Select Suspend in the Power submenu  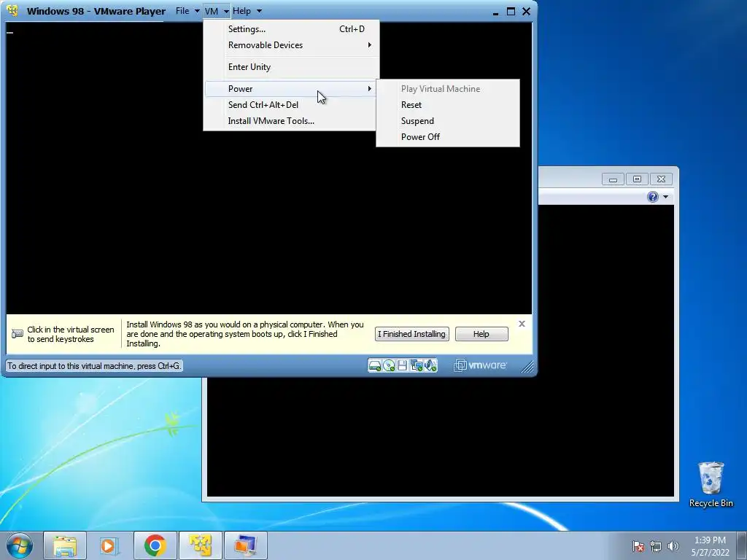click(448, 121)
